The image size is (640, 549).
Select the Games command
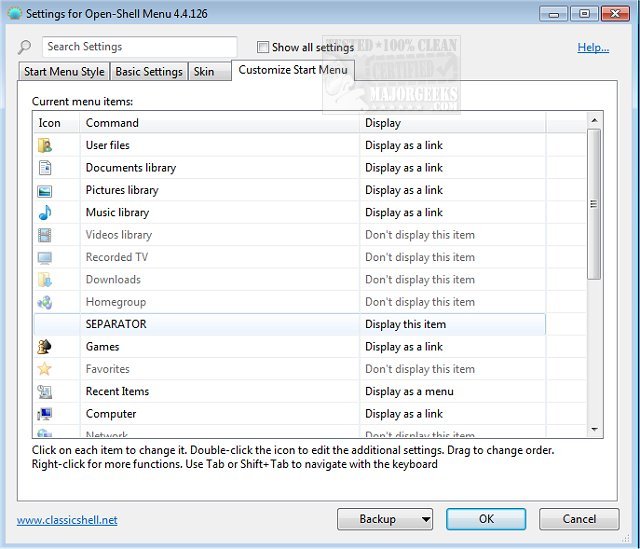pos(102,347)
